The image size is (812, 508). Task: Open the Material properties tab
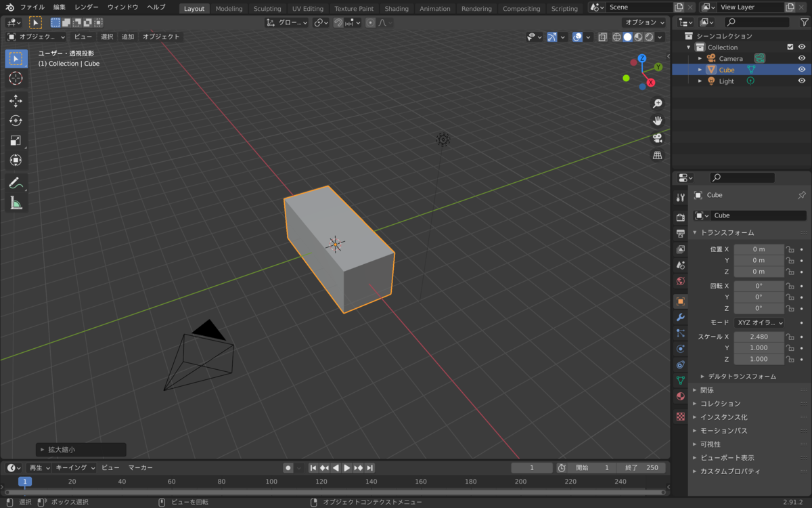[x=681, y=396]
